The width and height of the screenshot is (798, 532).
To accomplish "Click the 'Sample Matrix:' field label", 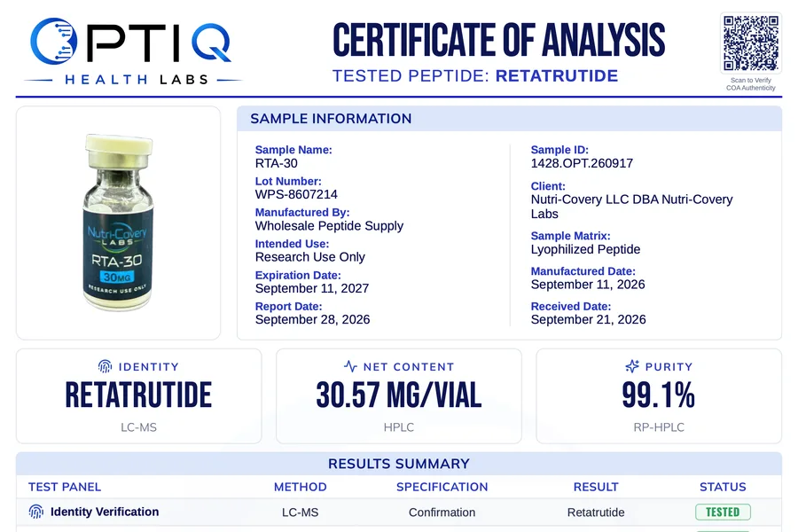I will [x=570, y=236].
